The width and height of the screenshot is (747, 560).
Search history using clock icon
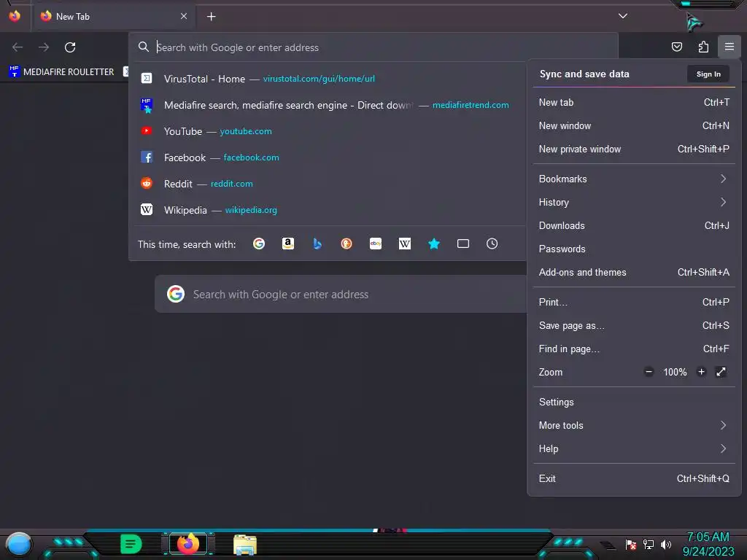tap(492, 244)
